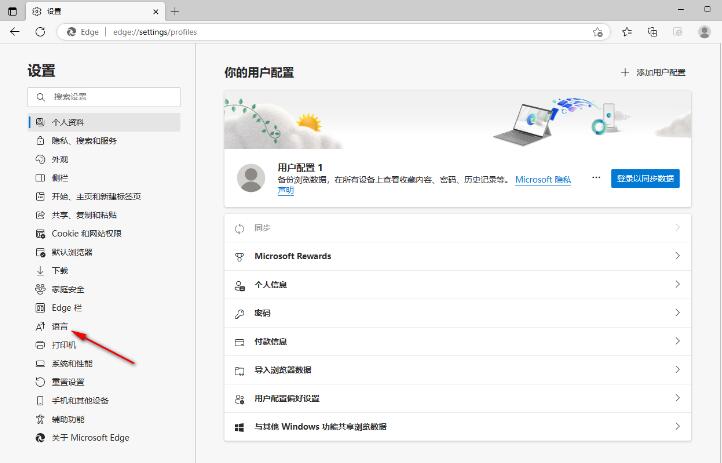The height and width of the screenshot is (463, 722).
Task: Click the 手机和其他设备 phone icon
Action: tap(41, 400)
